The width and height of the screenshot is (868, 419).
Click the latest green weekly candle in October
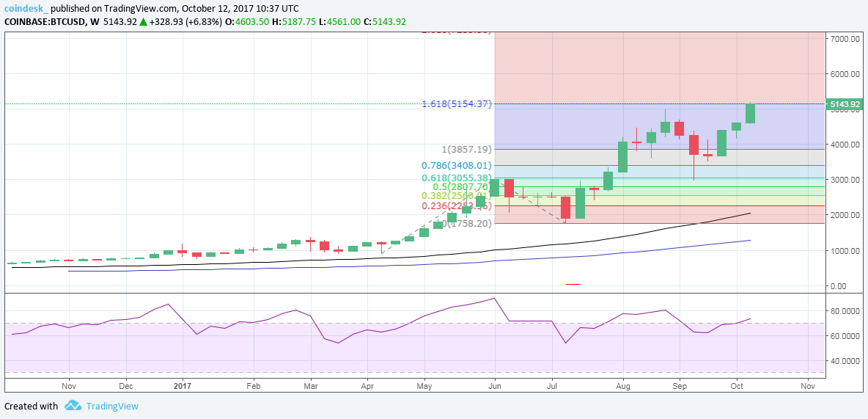(x=751, y=114)
